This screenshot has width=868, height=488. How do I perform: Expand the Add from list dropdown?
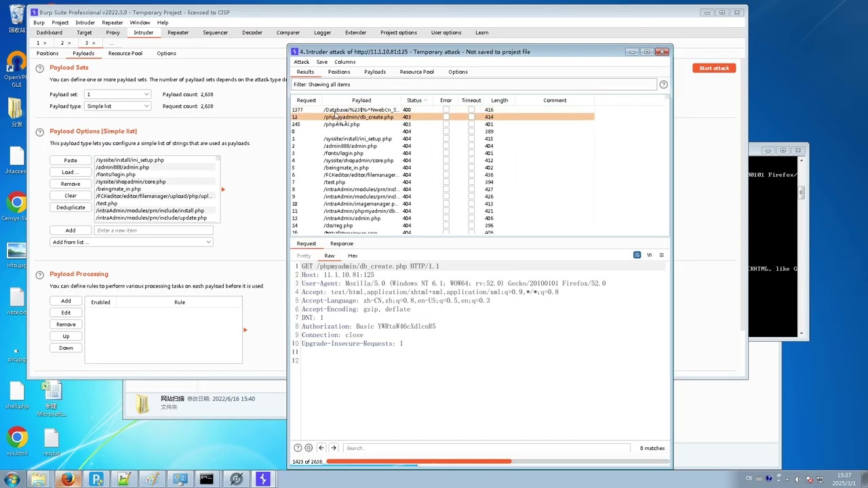(x=131, y=242)
